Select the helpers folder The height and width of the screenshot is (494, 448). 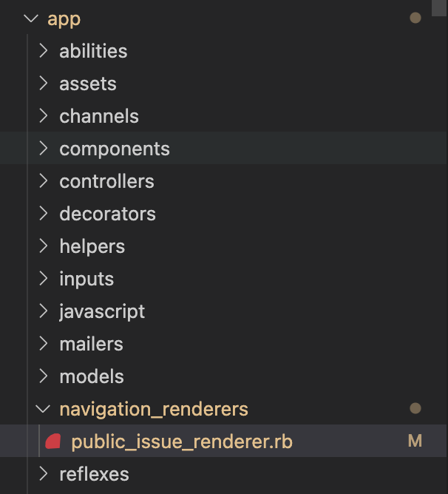[92, 246]
